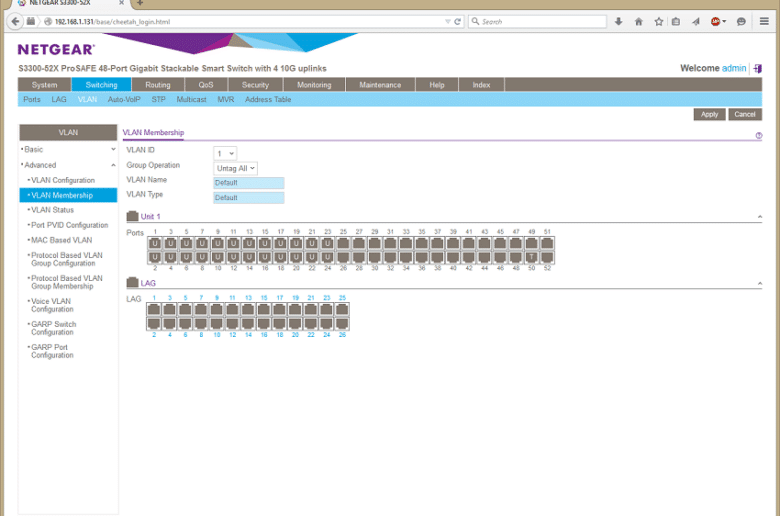The height and width of the screenshot is (516, 780).
Task: Open the Maintenance main tab
Action: [380, 85]
